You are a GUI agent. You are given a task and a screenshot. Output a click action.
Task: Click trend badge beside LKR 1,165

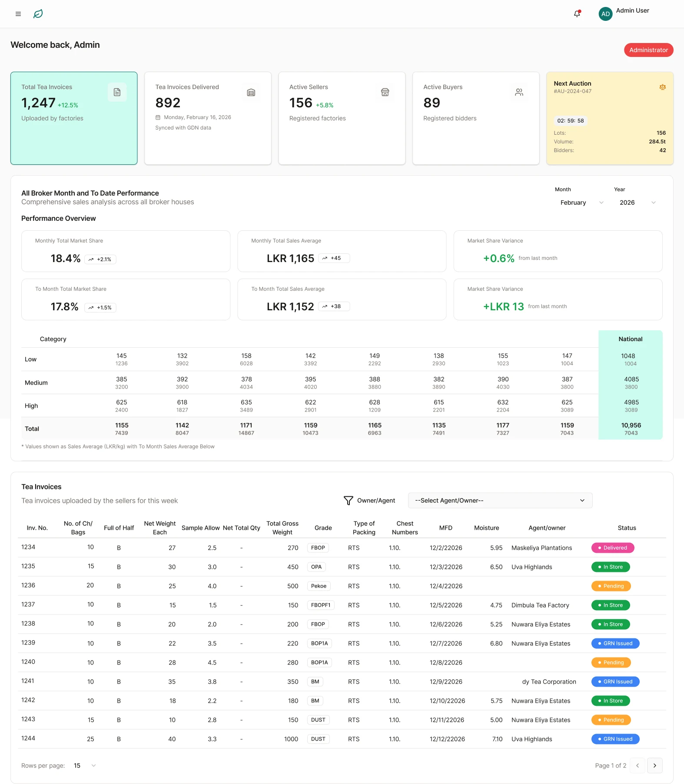pos(334,258)
